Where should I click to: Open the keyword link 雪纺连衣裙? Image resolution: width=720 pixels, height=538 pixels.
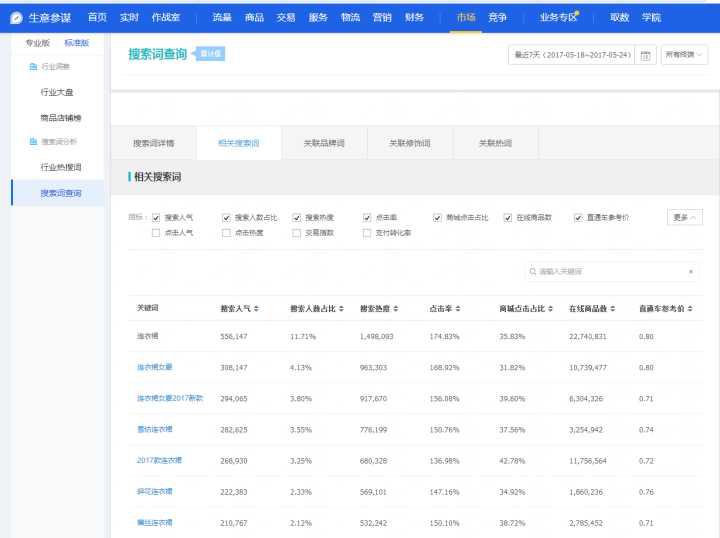pos(155,430)
